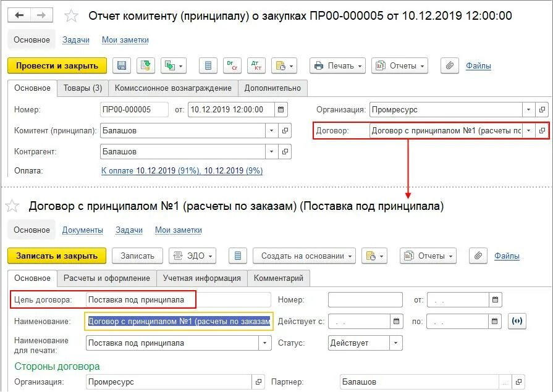Open the calendar for the по end date
Image resolution: width=553 pixels, height=392 pixels.
pyautogui.click(x=495, y=322)
